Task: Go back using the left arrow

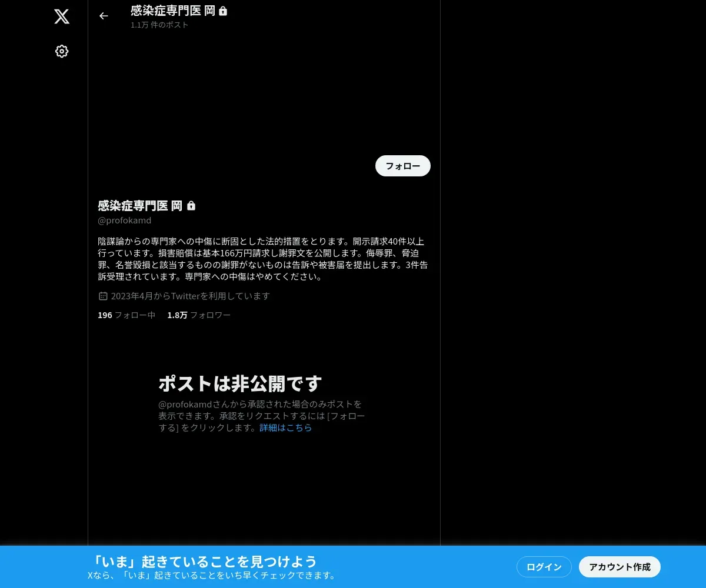Action: pos(104,16)
